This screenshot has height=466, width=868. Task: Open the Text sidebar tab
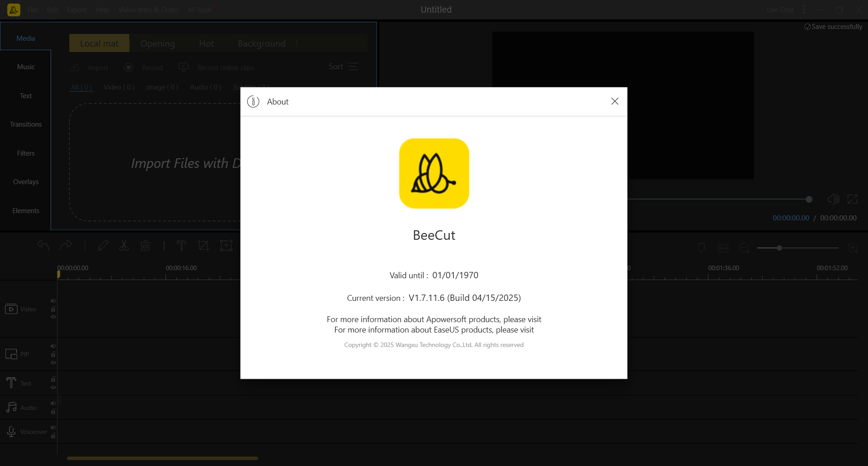pos(26,96)
